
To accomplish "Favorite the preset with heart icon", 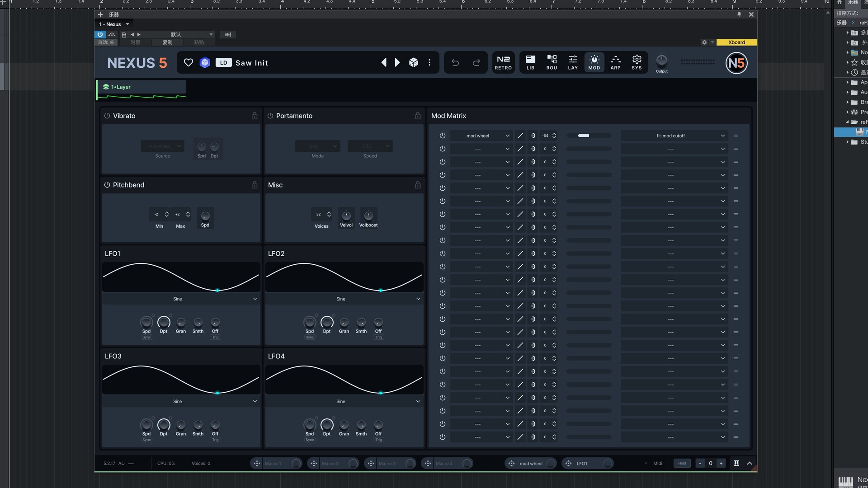I will tap(189, 63).
